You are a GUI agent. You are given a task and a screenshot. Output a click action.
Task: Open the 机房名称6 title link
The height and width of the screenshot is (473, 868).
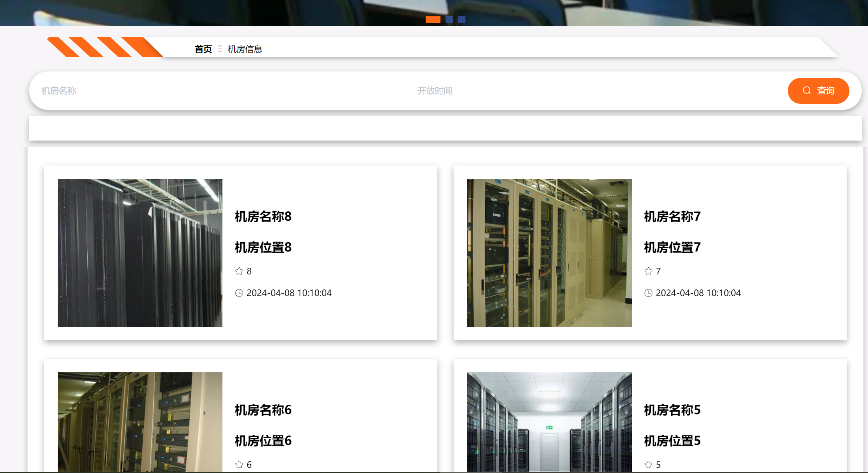pos(263,410)
